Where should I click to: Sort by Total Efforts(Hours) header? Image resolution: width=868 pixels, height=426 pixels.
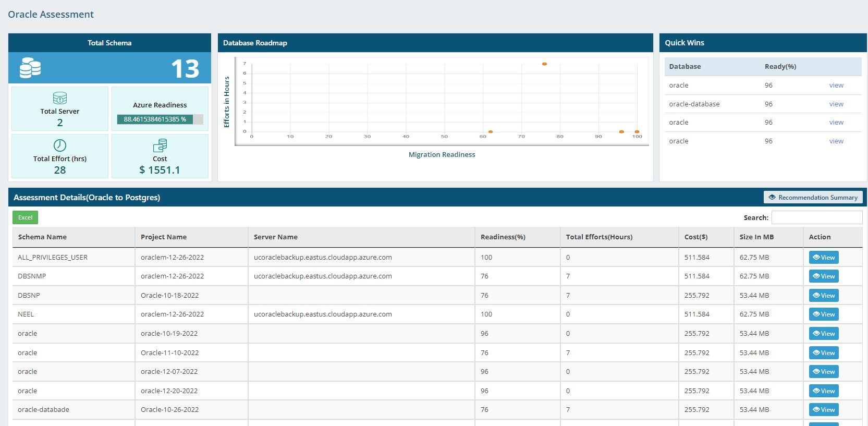point(619,237)
